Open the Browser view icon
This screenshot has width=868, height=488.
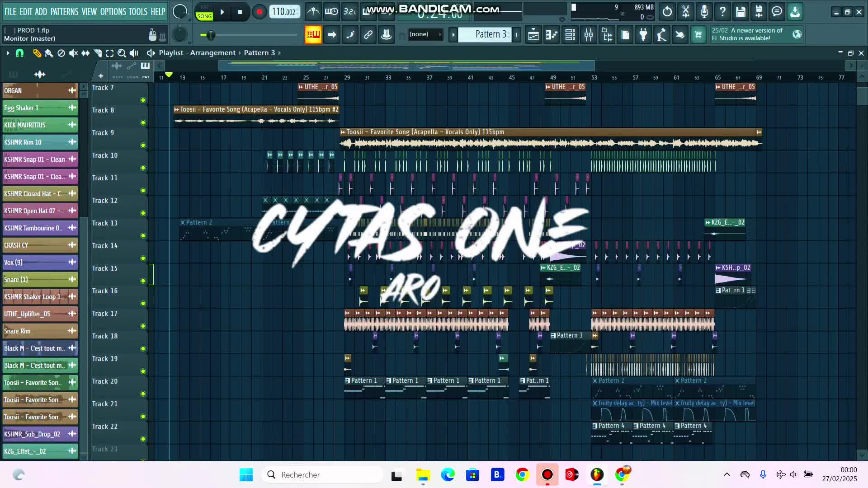point(607,34)
